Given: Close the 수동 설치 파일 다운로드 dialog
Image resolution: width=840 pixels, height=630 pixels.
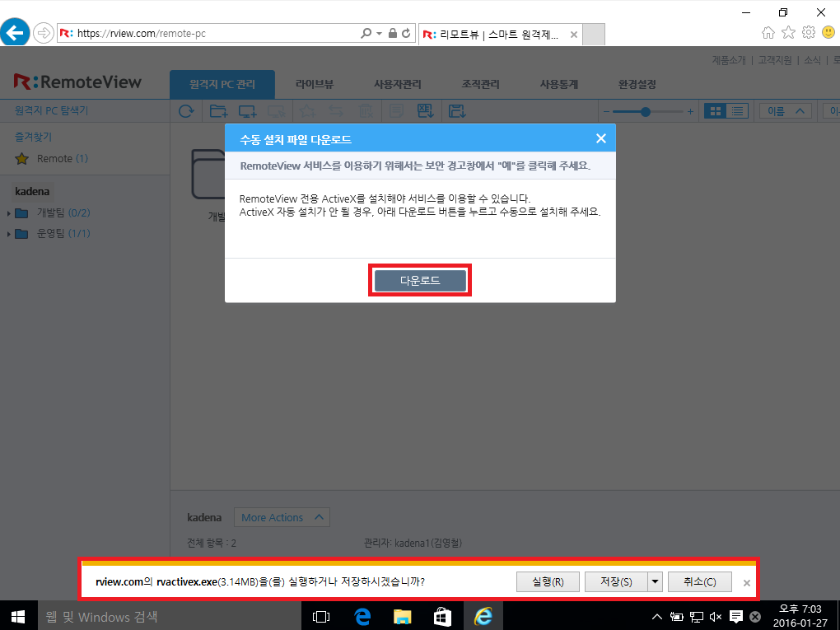Looking at the screenshot, I should (x=601, y=138).
